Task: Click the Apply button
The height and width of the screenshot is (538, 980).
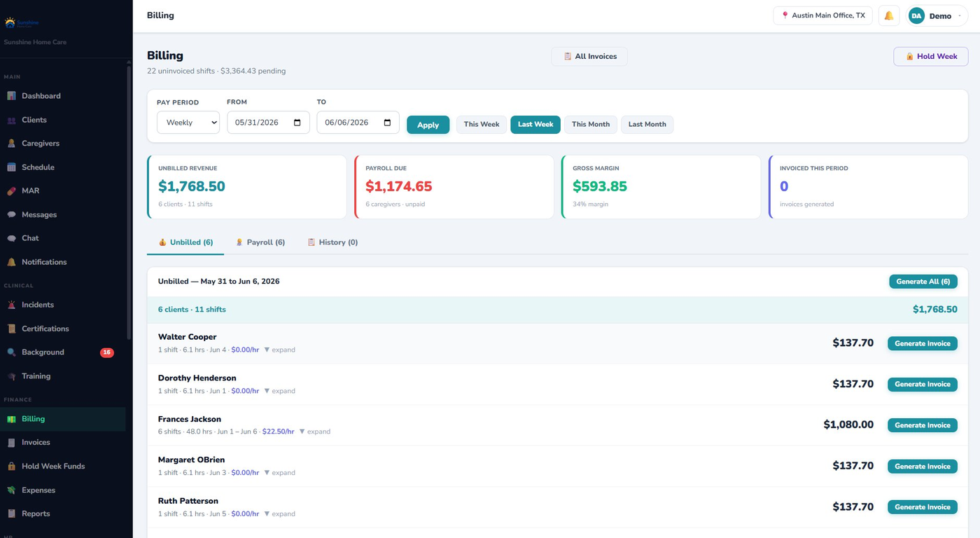Action: (428, 125)
